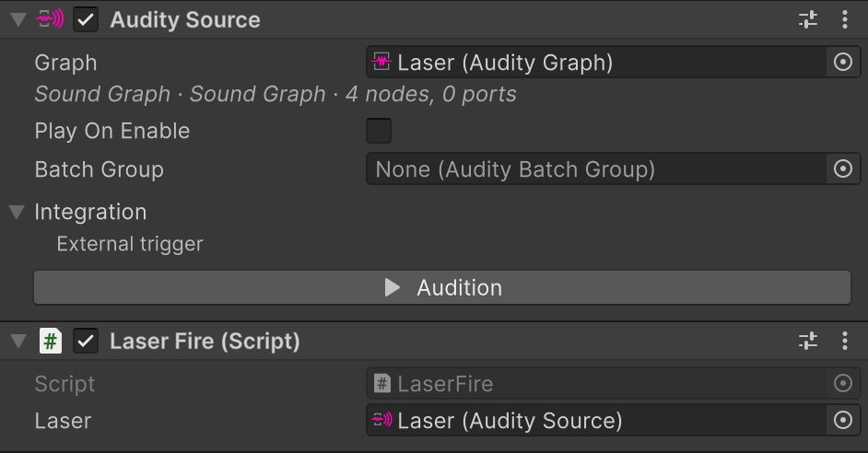Click the Audity Source icon in Laser field

pos(382,420)
